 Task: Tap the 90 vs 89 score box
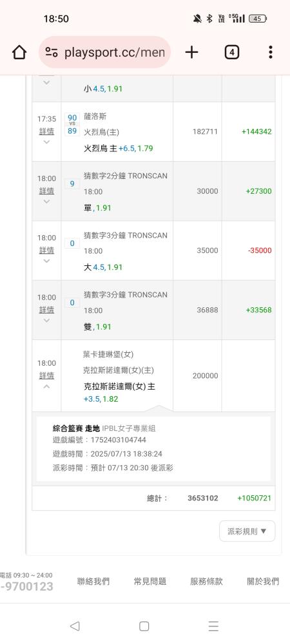(72, 124)
